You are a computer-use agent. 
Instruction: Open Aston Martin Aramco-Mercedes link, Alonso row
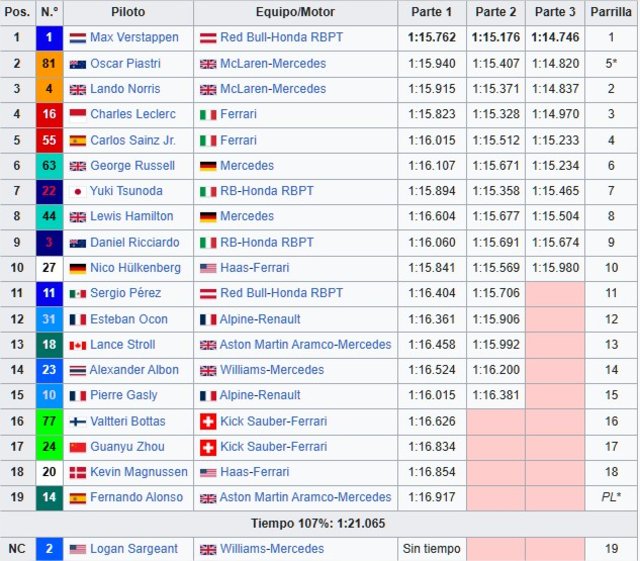(x=305, y=497)
